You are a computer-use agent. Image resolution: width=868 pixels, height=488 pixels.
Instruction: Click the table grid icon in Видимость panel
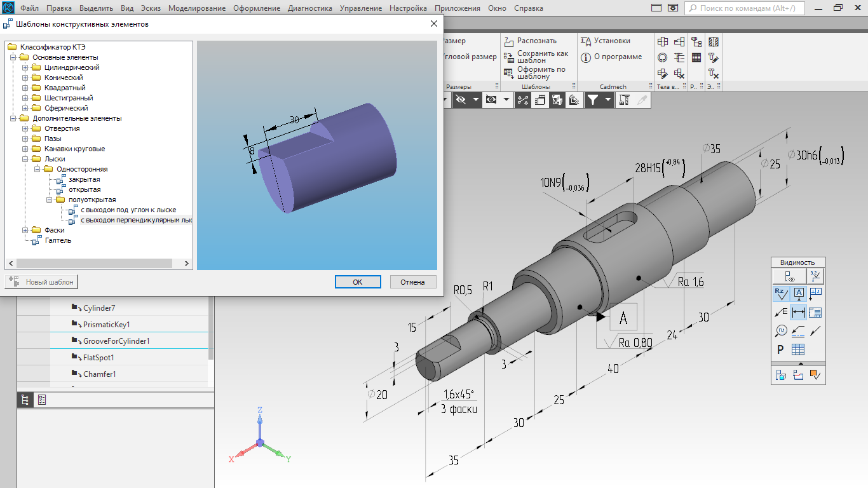[798, 349]
